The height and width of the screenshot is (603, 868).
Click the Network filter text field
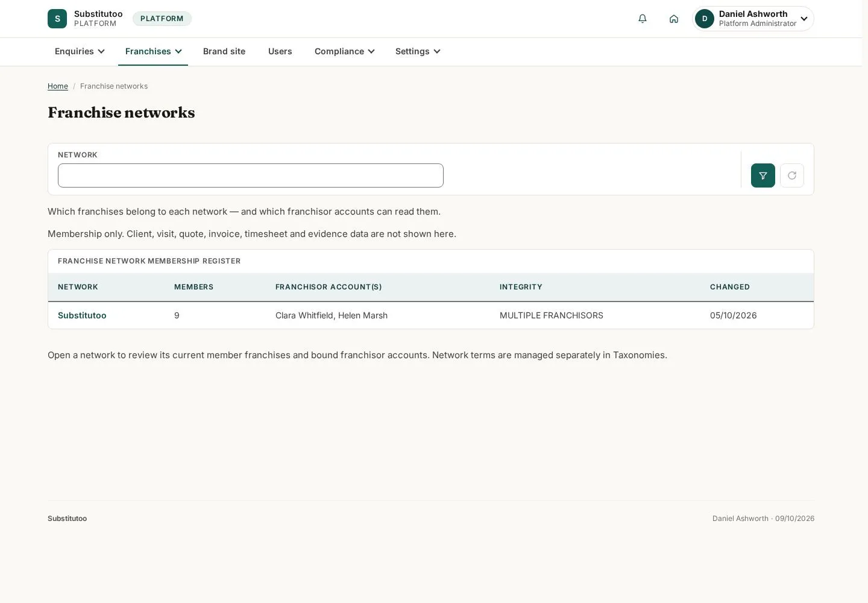pyautogui.click(x=251, y=175)
